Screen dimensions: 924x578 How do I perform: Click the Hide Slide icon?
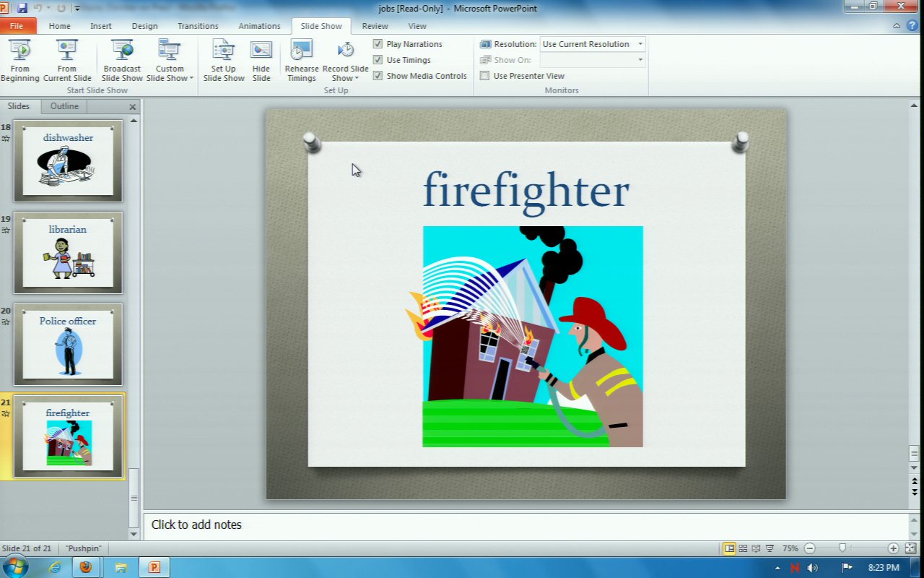click(x=261, y=51)
